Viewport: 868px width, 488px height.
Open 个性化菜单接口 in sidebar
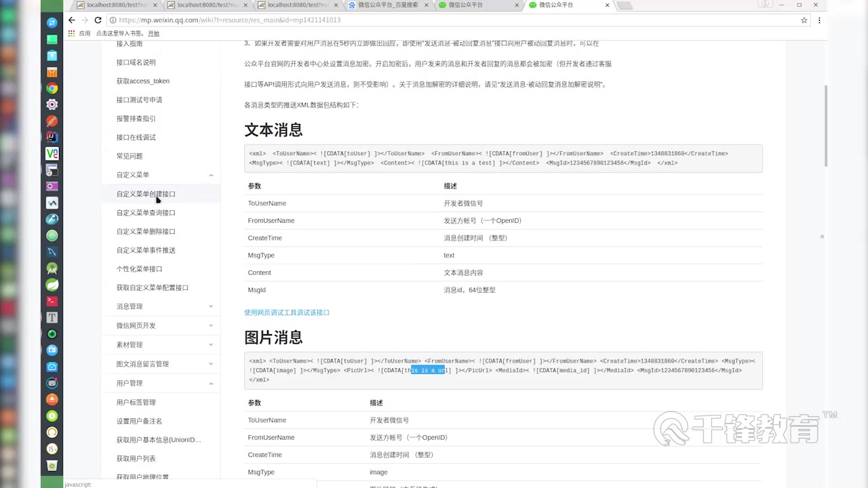click(139, 269)
